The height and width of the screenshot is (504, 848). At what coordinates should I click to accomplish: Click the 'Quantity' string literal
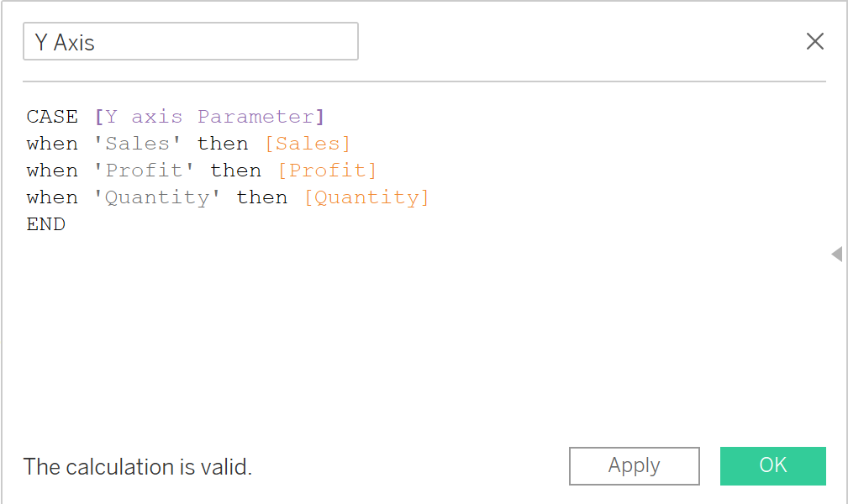(158, 197)
